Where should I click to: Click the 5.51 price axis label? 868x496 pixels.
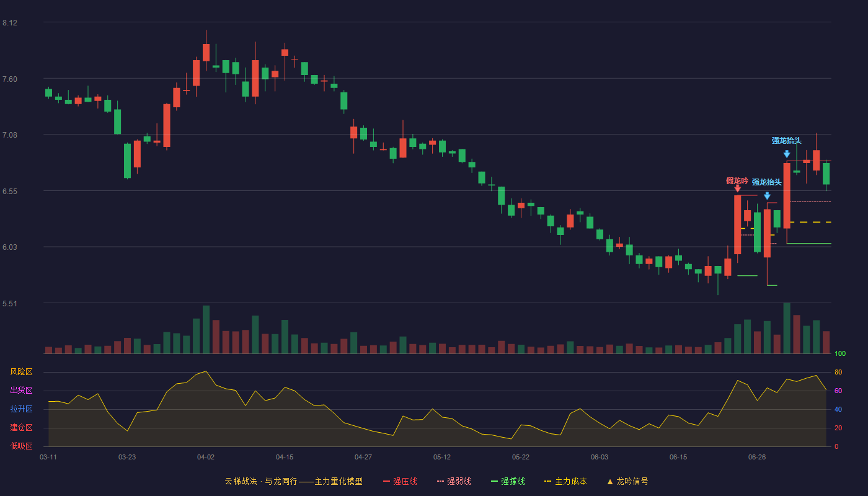click(10, 304)
